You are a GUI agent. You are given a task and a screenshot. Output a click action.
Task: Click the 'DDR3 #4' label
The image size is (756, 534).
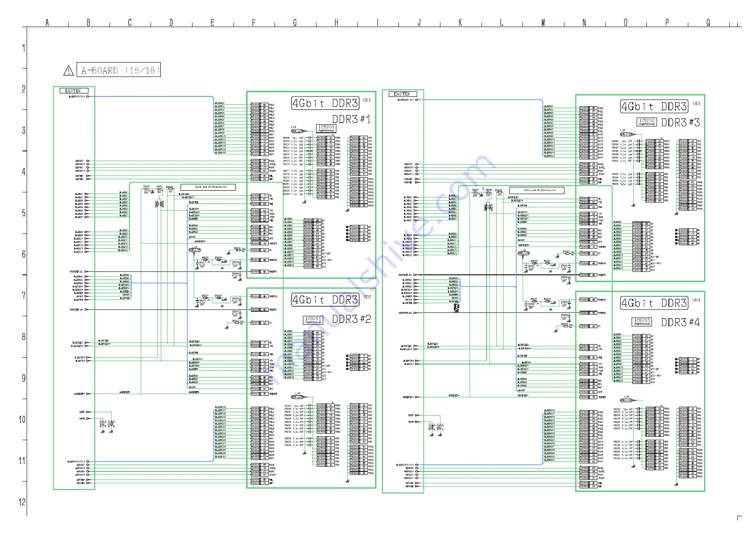pos(680,322)
